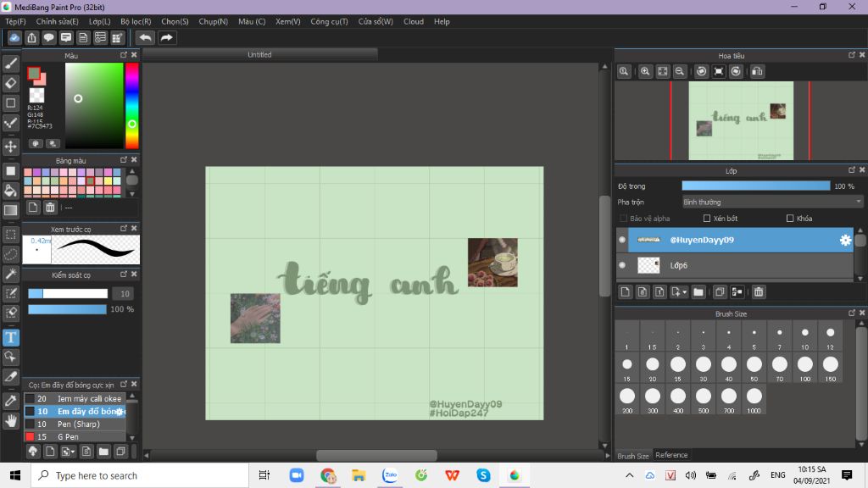
Task: Select the Move tool
Action: tap(10, 147)
